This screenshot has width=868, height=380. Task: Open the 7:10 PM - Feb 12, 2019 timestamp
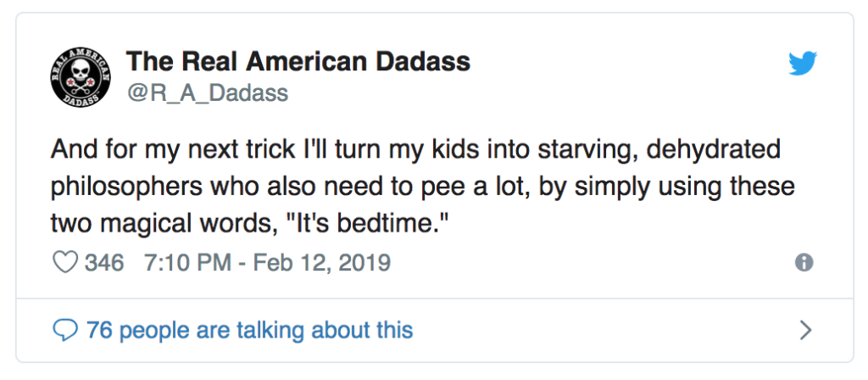267,262
